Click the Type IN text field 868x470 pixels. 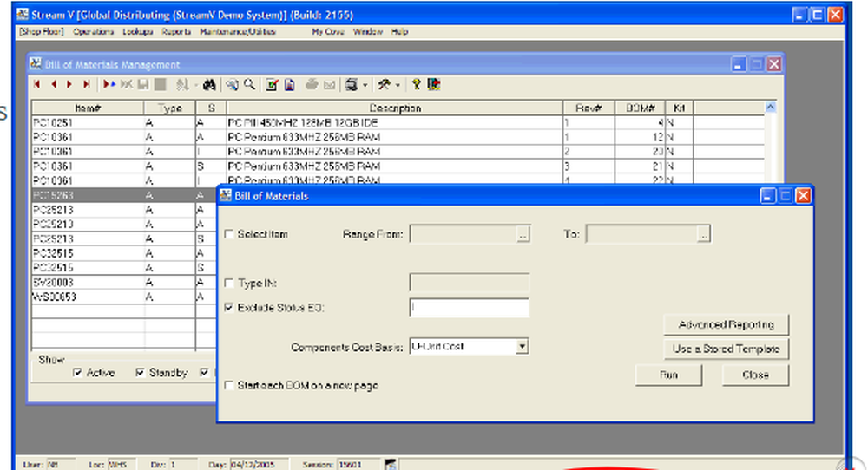click(469, 283)
